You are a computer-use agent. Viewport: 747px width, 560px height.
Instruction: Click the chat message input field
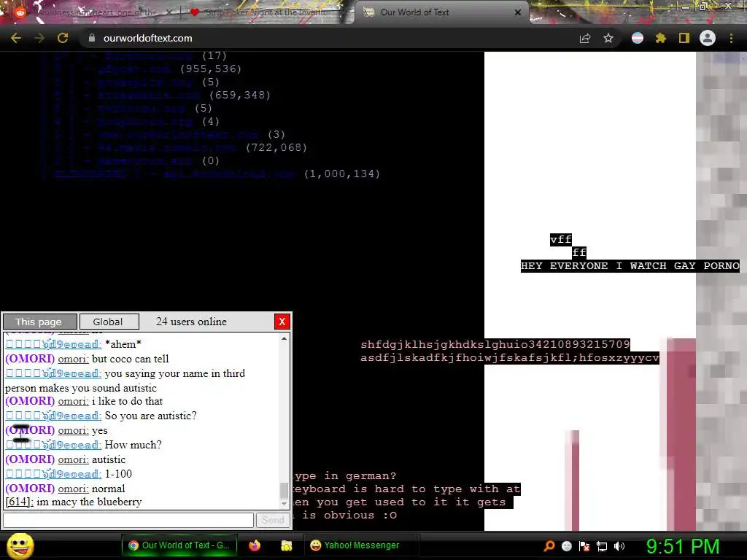click(x=128, y=520)
